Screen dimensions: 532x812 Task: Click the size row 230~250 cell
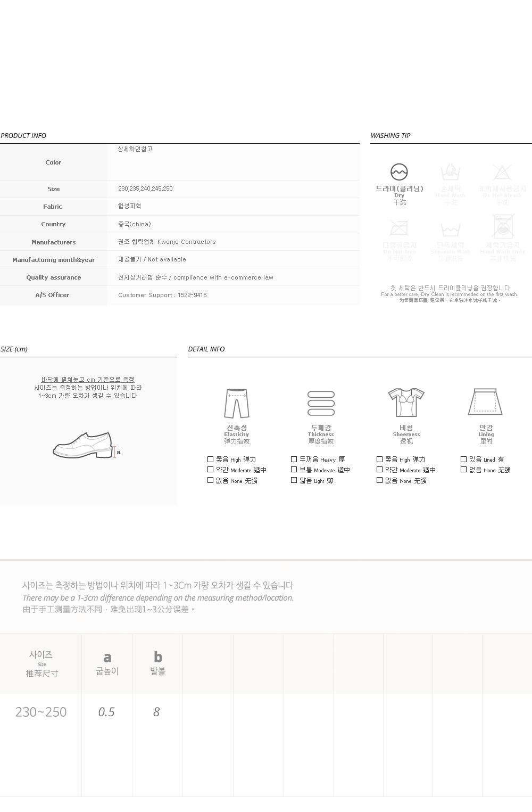[x=41, y=712]
